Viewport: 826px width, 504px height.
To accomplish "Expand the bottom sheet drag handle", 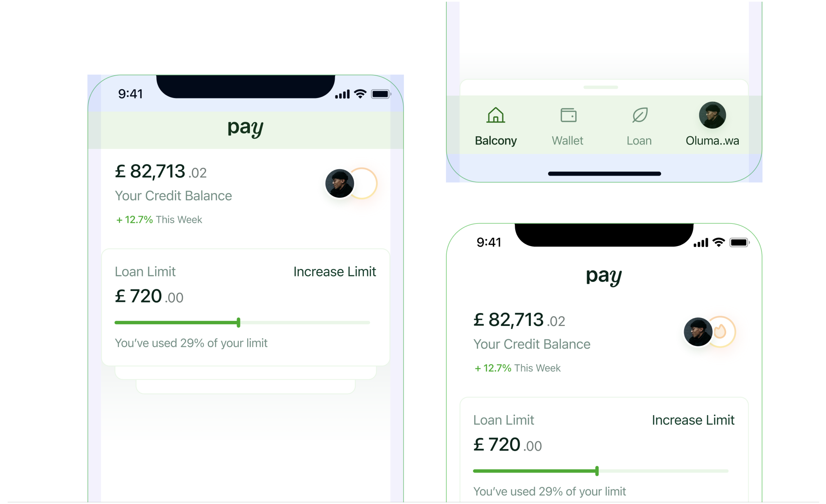I will tap(600, 87).
